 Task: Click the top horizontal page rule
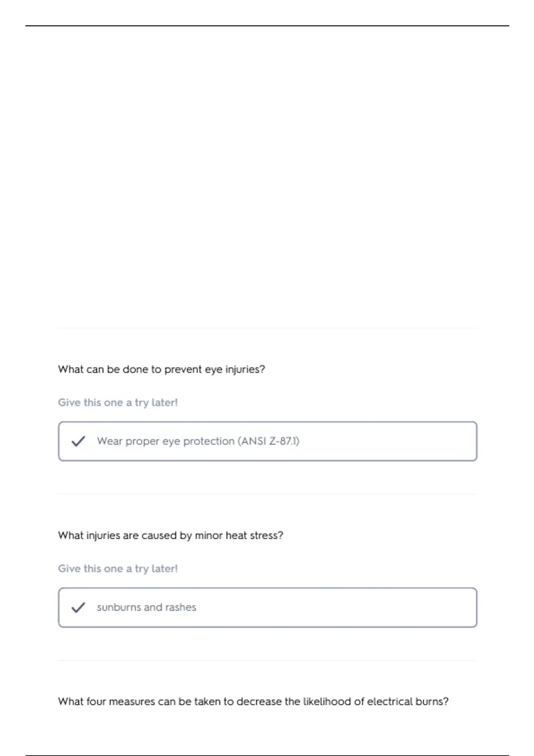(267, 26)
